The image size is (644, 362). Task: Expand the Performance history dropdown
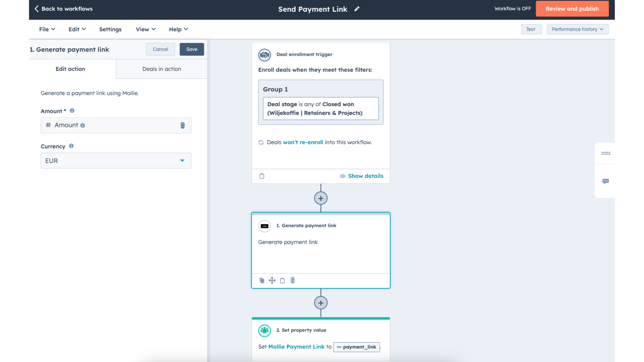577,29
